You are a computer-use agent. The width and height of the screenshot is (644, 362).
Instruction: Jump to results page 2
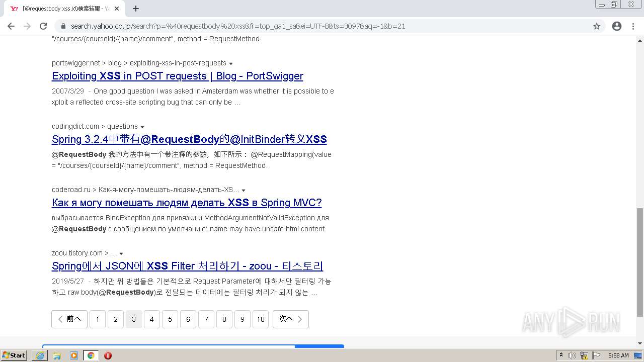pyautogui.click(x=116, y=319)
